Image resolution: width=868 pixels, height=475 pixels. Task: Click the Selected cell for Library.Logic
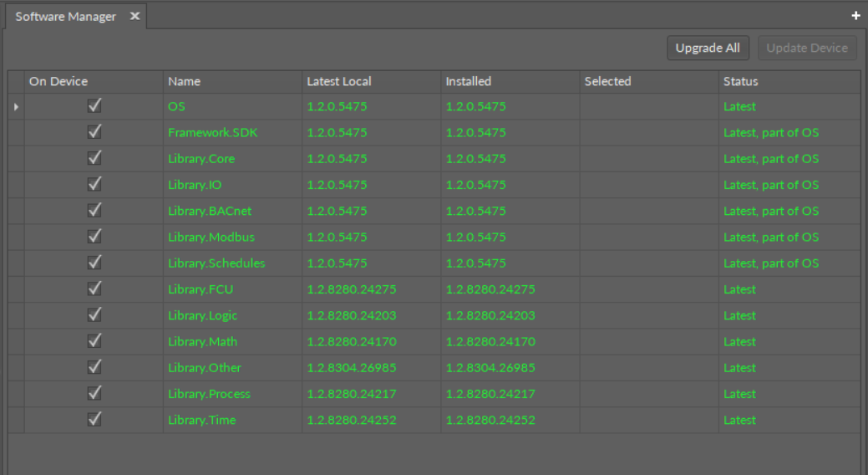(x=649, y=316)
